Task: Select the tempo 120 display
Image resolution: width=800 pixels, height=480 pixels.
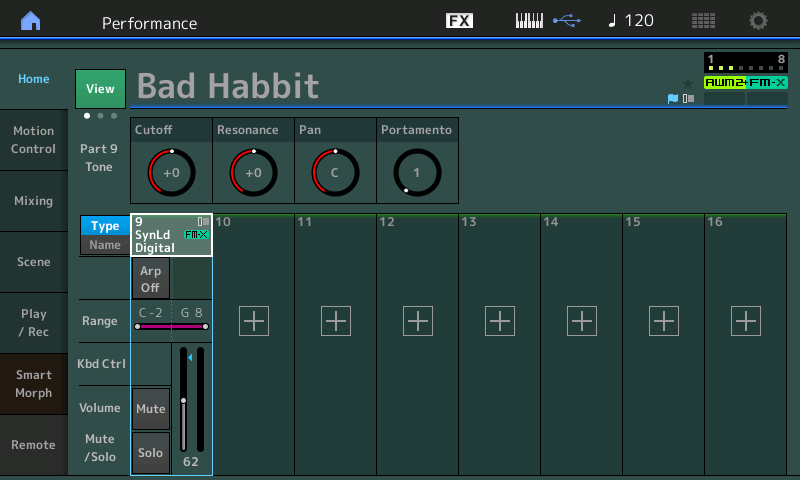Action: point(630,21)
